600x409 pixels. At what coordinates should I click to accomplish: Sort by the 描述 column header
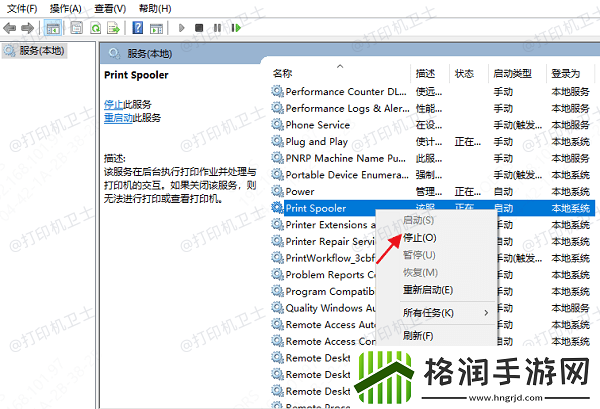coord(425,73)
